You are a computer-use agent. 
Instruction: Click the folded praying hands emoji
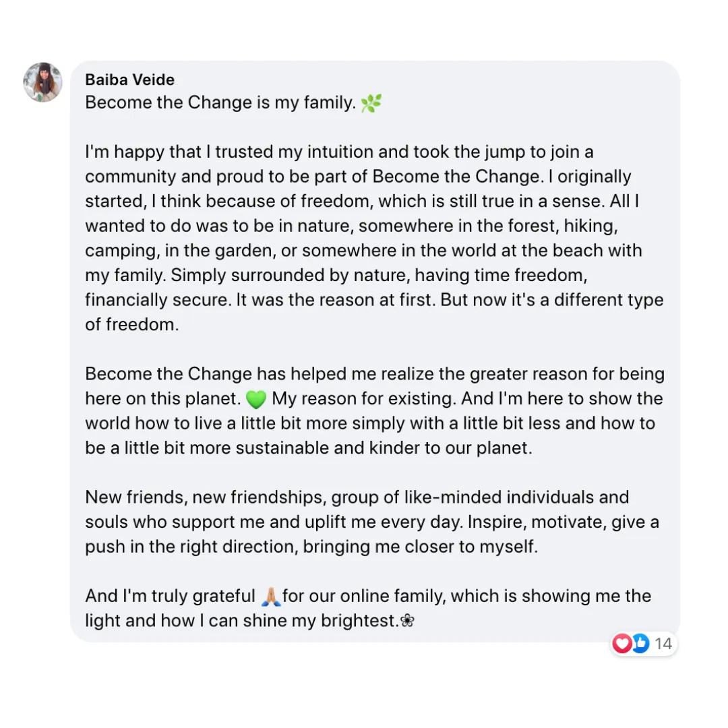pos(271,597)
